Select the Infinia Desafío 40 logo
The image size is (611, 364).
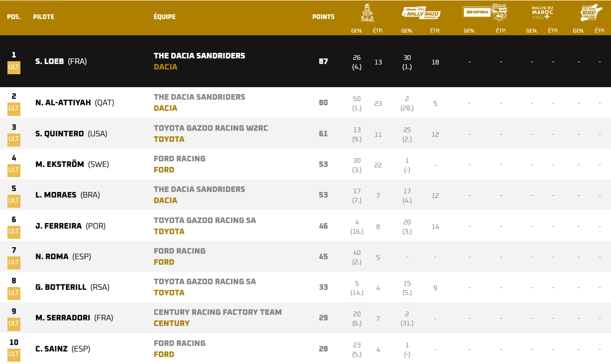tap(485, 13)
